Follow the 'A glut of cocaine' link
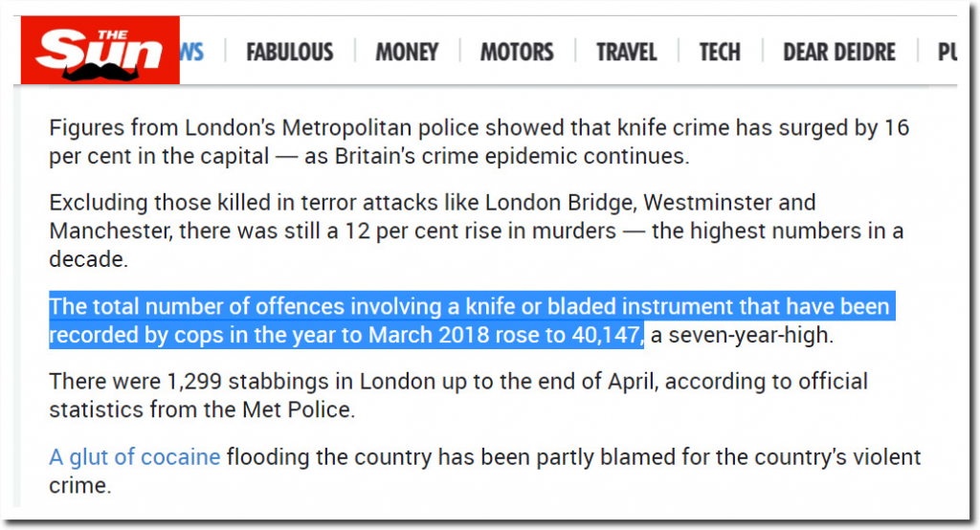This screenshot has width=980, height=530. (135, 457)
